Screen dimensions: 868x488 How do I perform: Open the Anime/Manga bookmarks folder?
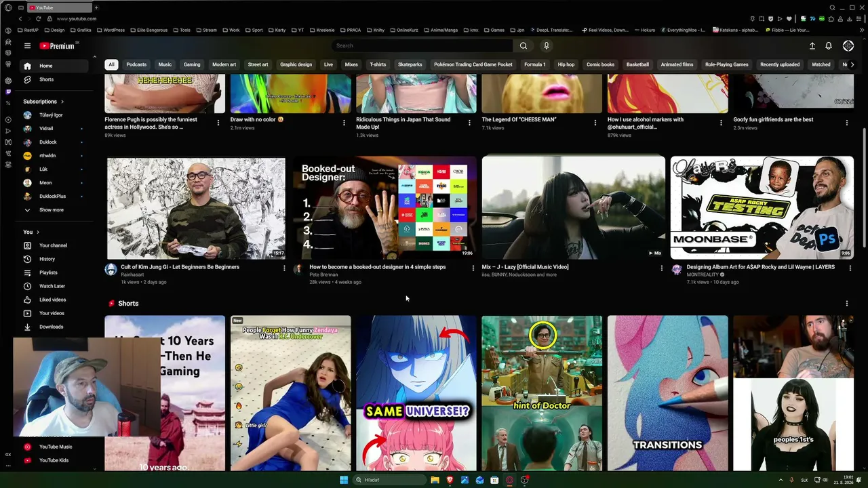tap(441, 30)
